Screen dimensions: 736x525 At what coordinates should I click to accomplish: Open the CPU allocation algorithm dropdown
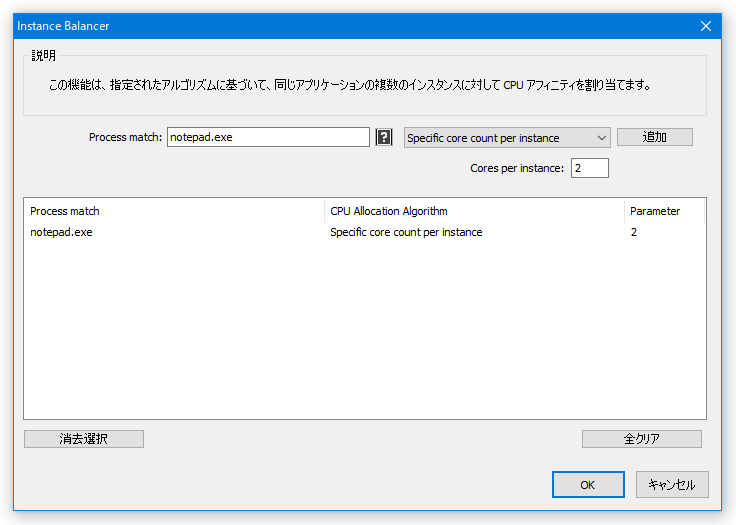pyautogui.click(x=507, y=138)
